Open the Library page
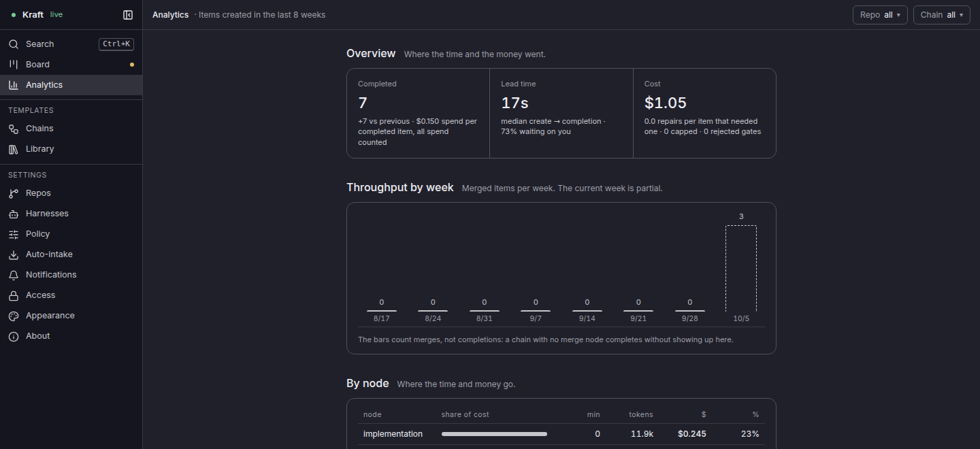This screenshot has width=980, height=449. coord(71,149)
